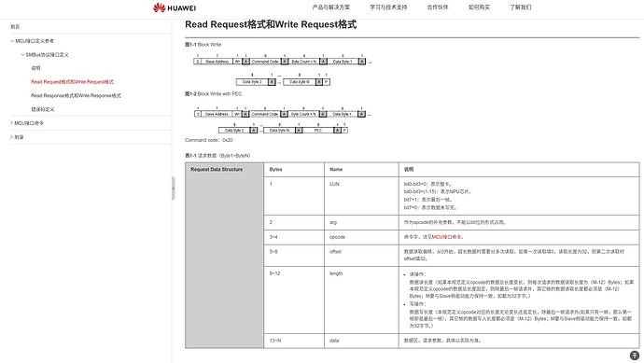This screenshot has width=644, height=363.
Task: Open the 说明 sidebar entry
Action: click(35, 68)
